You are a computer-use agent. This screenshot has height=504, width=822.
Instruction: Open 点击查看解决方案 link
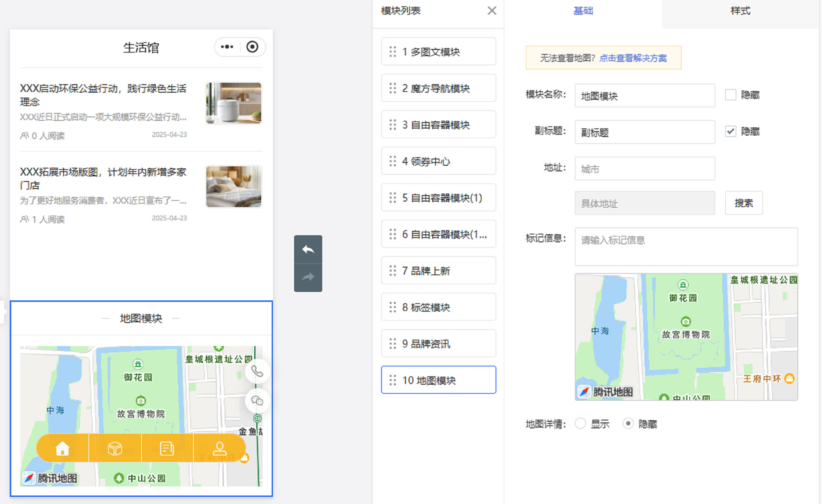(633, 58)
